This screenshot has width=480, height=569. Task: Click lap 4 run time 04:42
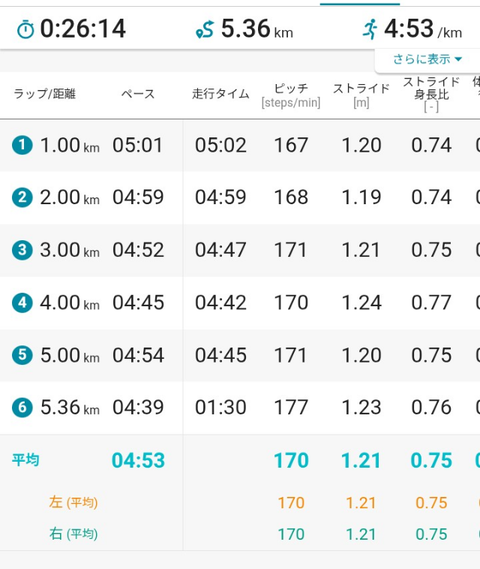tap(221, 303)
